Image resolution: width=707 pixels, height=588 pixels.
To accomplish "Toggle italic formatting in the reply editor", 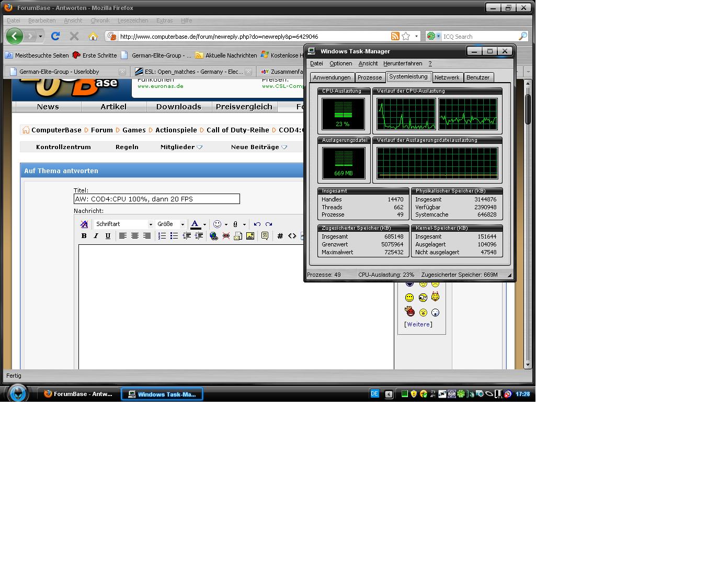I will [x=96, y=236].
